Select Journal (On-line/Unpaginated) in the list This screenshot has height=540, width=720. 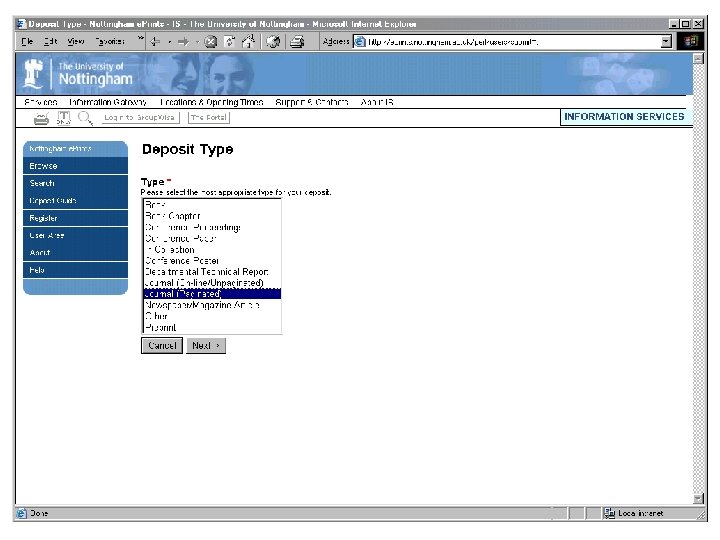pos(212,283)
